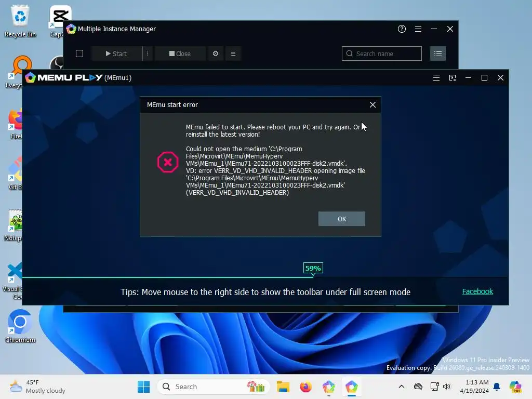Open the Facebook link in MEmu Play
This screenshot has height=399, width=532.
[x=477, y=291]
